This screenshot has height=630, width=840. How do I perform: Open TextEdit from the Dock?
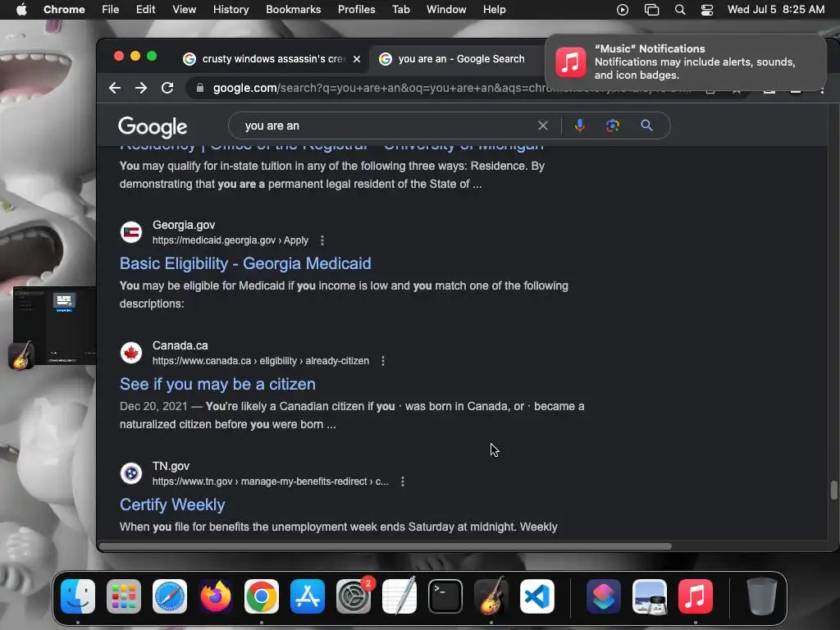tap(399, 596)
